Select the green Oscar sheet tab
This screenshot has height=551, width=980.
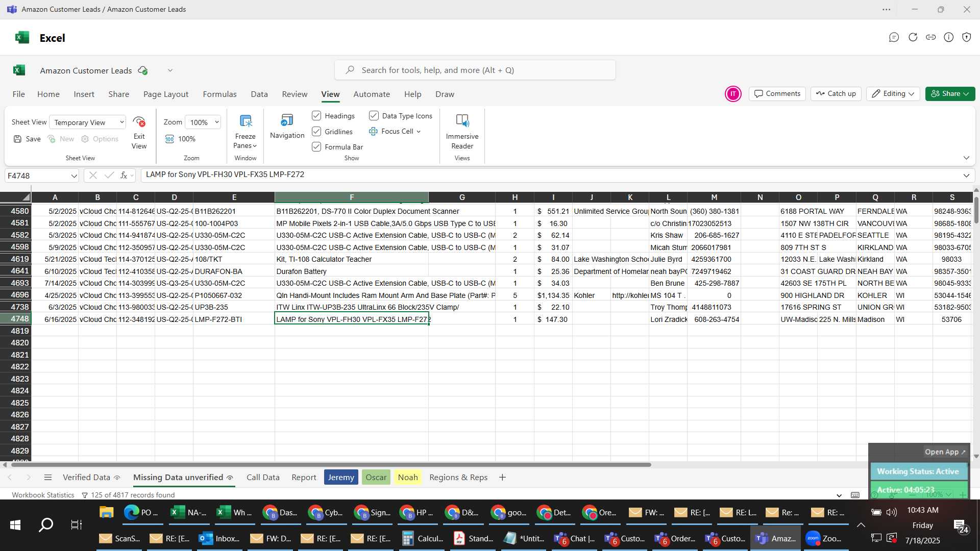(376, 478)
